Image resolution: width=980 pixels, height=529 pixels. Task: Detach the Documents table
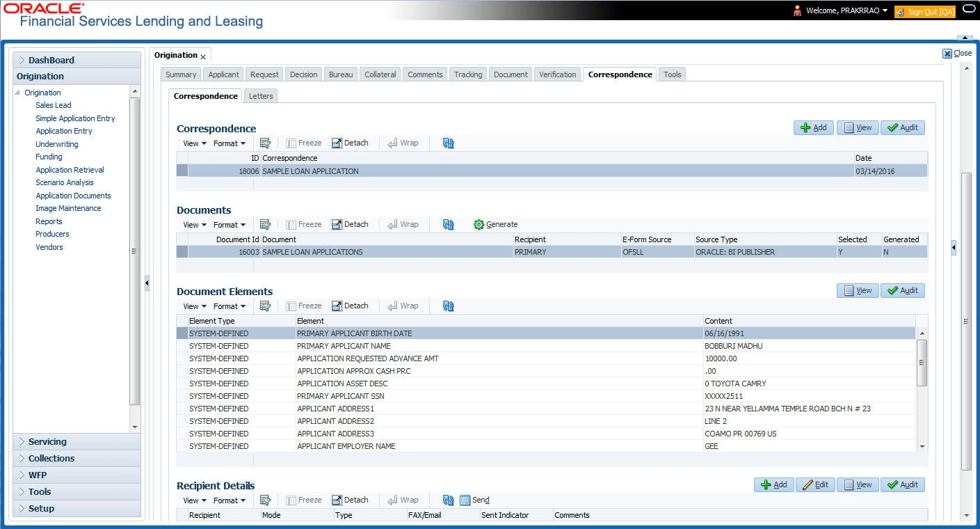click(x=350, y=224)
